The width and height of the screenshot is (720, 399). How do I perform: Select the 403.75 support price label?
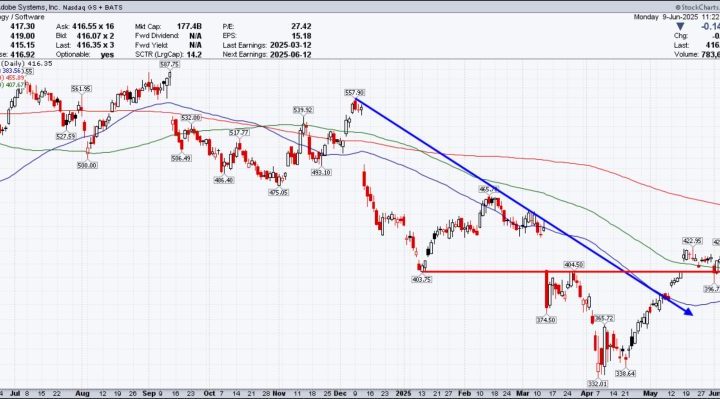tap(422, 279)
